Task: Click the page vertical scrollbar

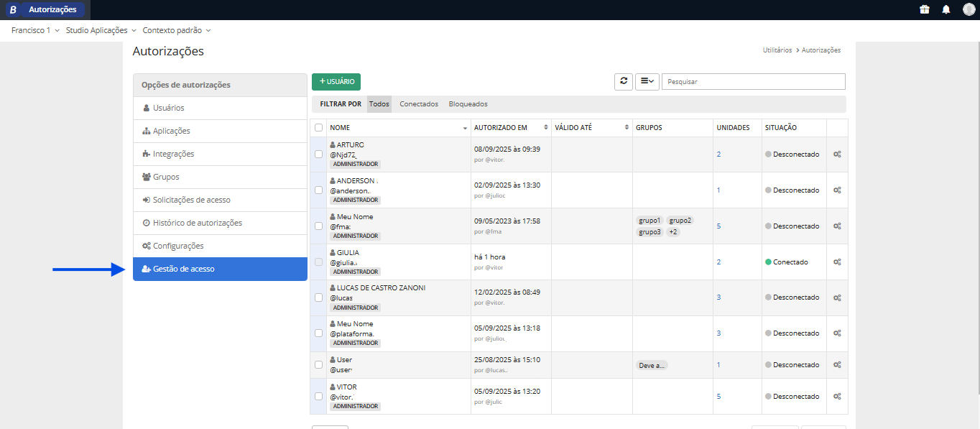Action: (976, 216)
